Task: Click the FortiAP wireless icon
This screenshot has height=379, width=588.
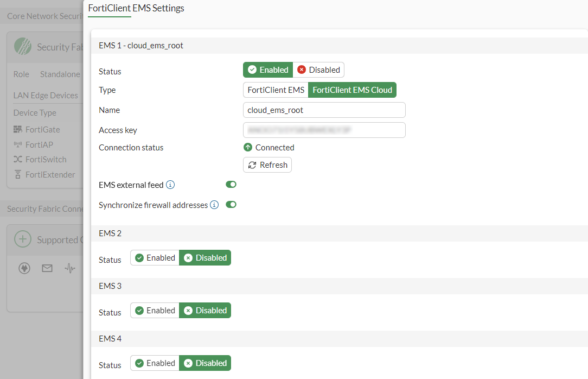Action: (18, 144)
